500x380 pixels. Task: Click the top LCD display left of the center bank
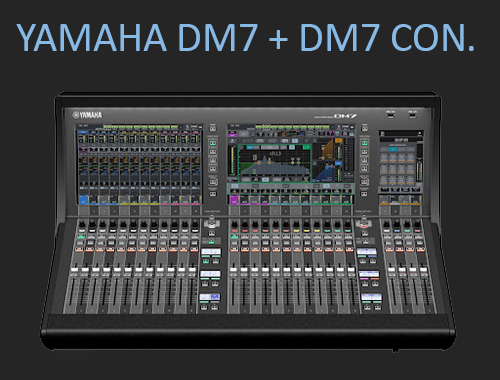(x=211, y=252)
